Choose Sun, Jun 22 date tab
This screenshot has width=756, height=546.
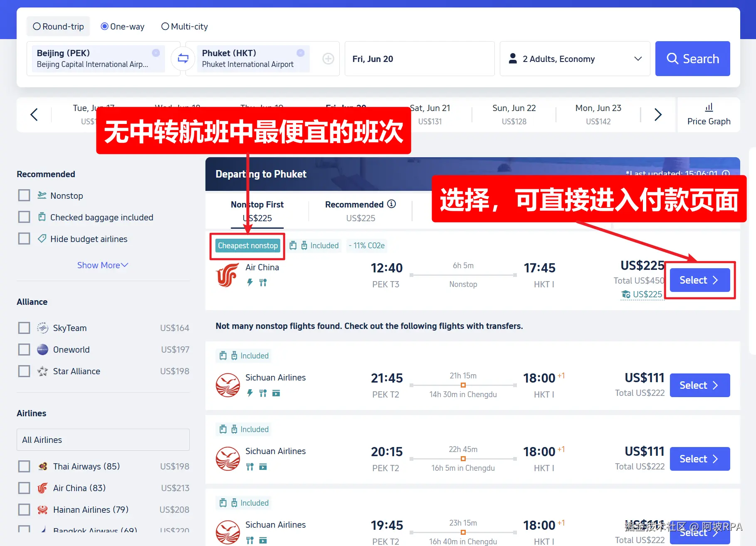[514, 114]
